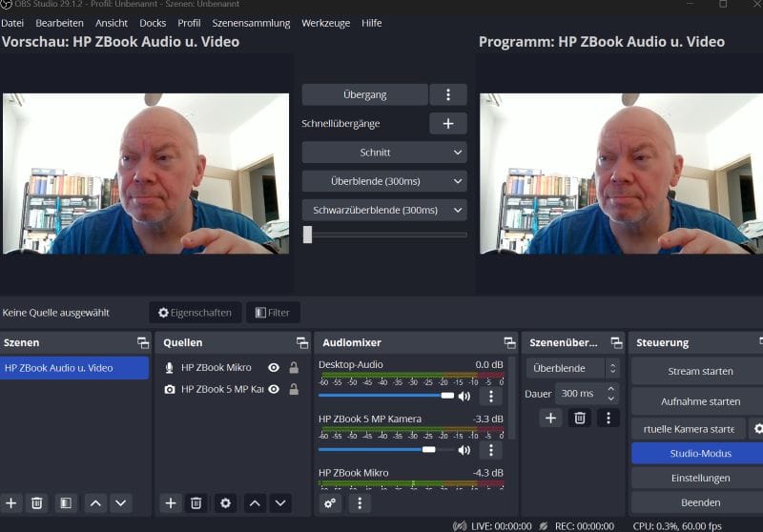Open Audiomixer three-dot menu at bottom
The width and height of the screenshot is (763, 532).
tap(360, 502)
